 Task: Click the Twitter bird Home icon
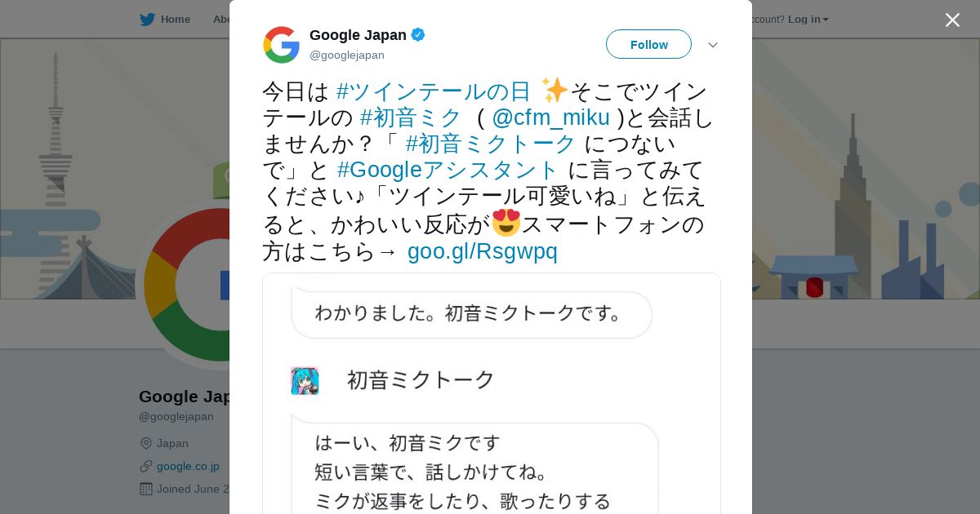(147, 20)
